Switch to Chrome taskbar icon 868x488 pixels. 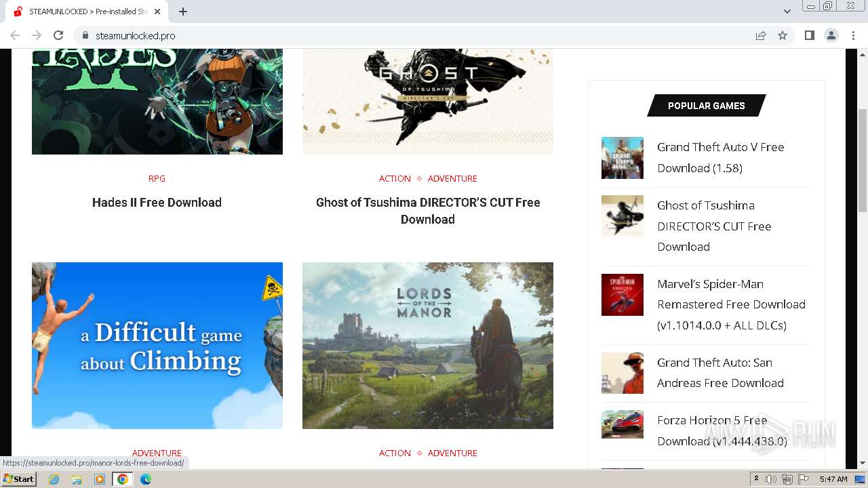123,479
